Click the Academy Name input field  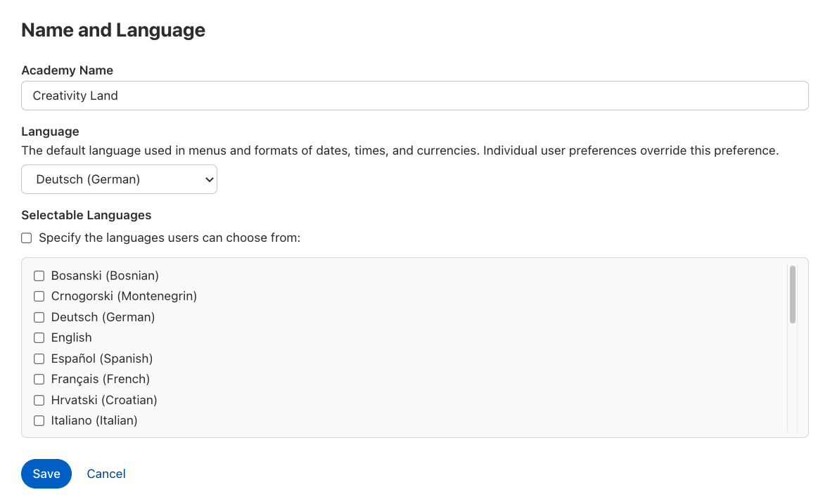click(414, 96)
